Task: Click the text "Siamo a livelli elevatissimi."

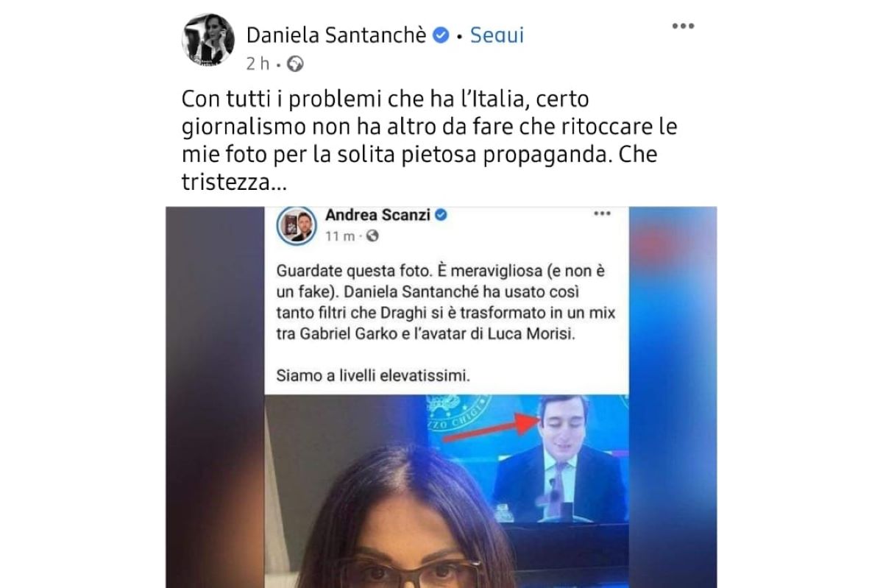Action: click(373, 376)
